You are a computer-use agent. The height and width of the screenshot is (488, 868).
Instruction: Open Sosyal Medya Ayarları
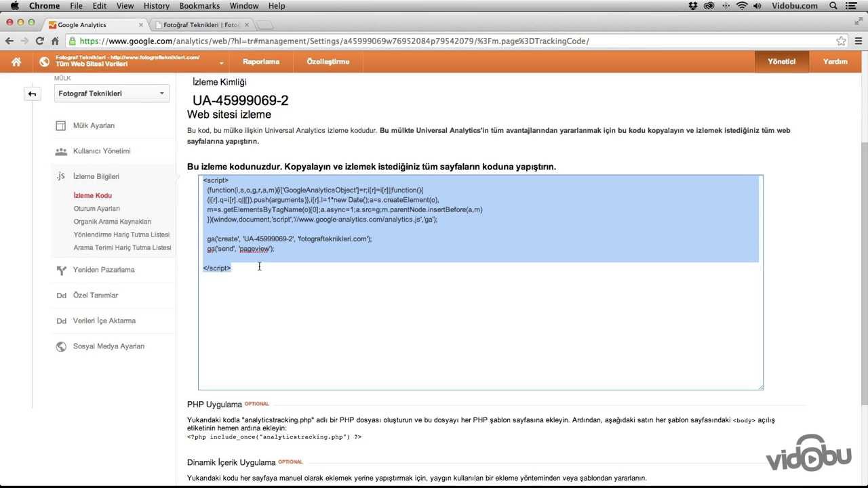coord(108,346)
